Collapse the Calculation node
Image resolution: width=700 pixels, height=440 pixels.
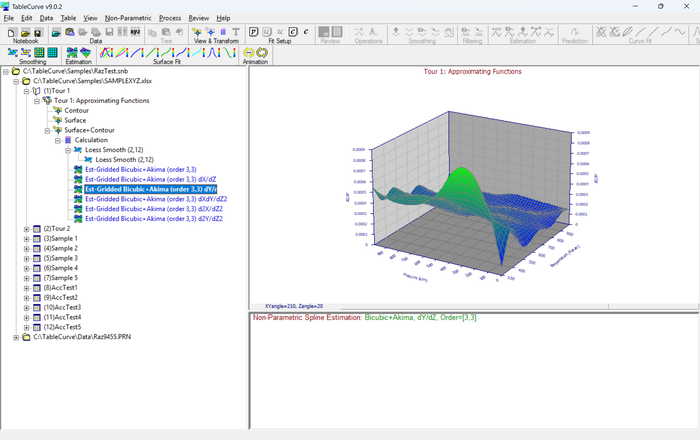pyautogui.click(x=58, y=140)
